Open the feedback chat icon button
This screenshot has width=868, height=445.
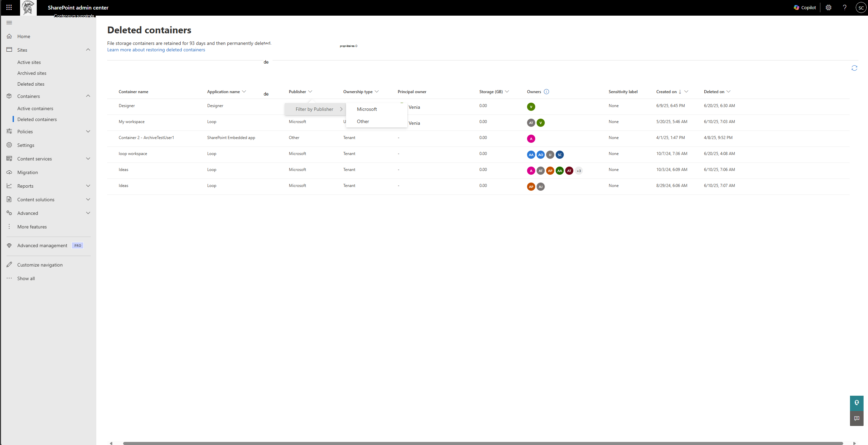click(x=856, y=418)
